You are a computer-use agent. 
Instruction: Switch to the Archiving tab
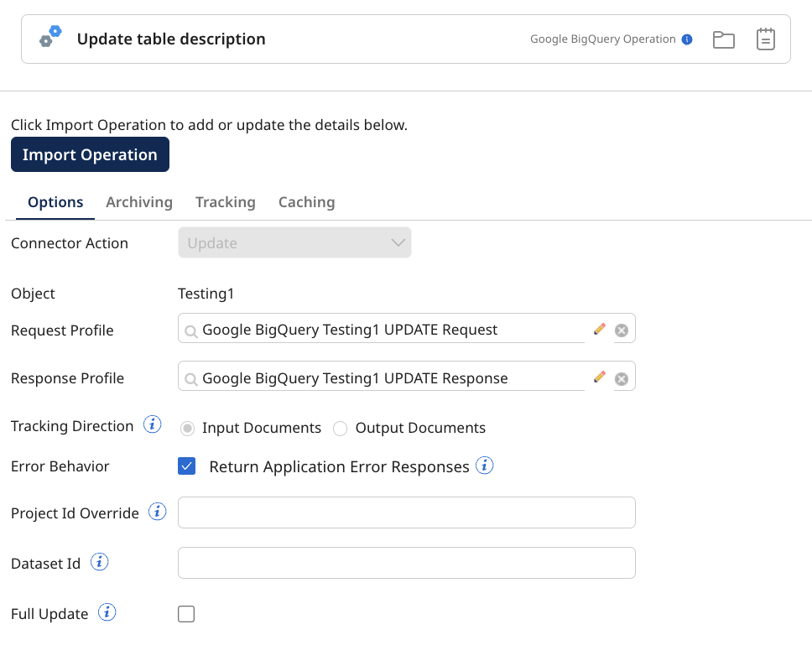[x=139, y=202]
